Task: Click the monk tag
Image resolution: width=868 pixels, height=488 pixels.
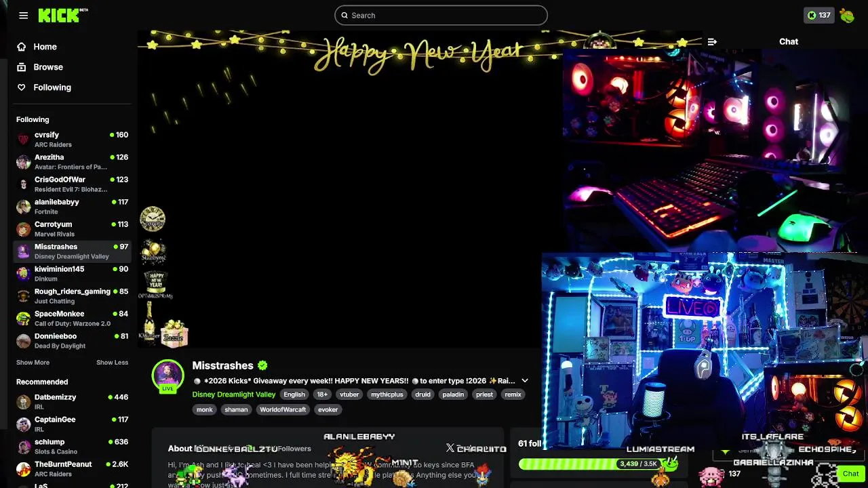Action: click(205, 409)
